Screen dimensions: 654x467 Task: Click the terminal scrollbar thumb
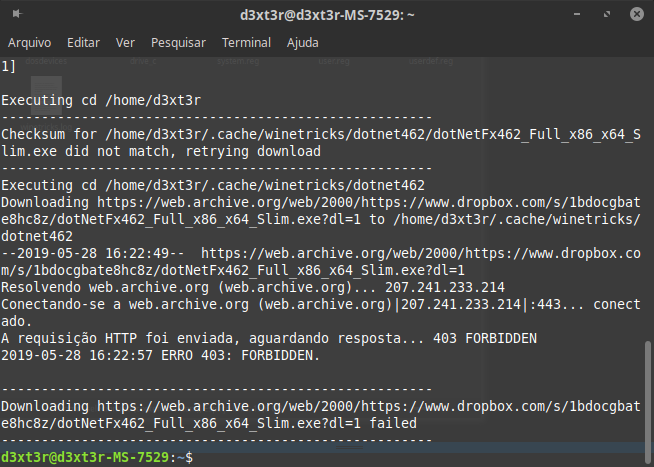(x=647, y=392)
